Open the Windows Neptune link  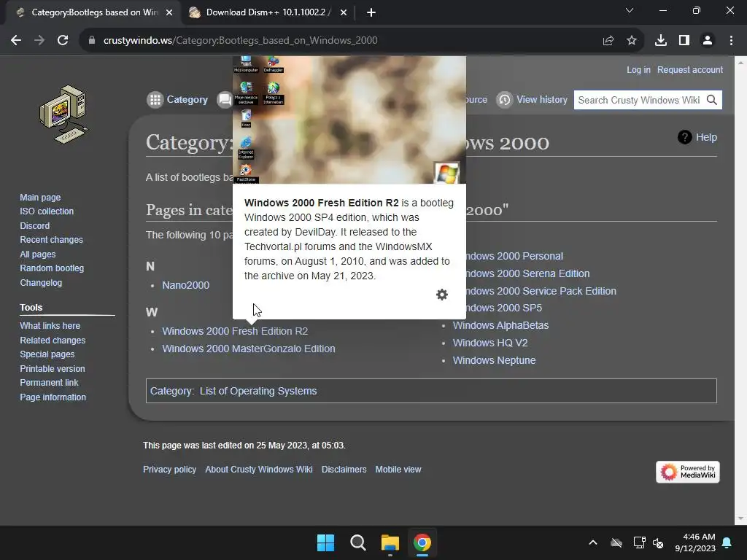(x=494, y=360)
